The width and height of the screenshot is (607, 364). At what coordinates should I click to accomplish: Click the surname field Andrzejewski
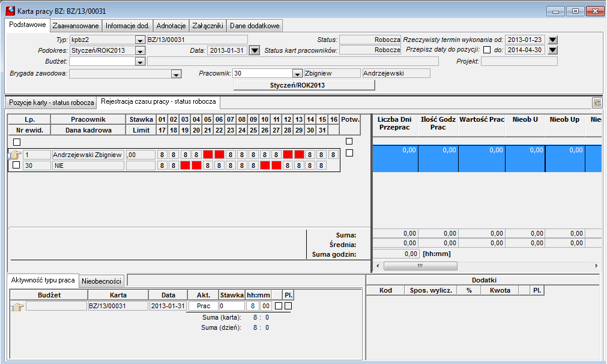click(x=396, y=74)
